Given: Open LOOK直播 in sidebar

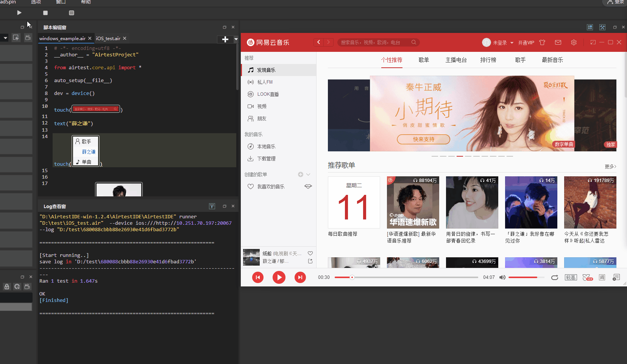Looking at the screenshot, I should pyautogui.click(x=279, y=94).
